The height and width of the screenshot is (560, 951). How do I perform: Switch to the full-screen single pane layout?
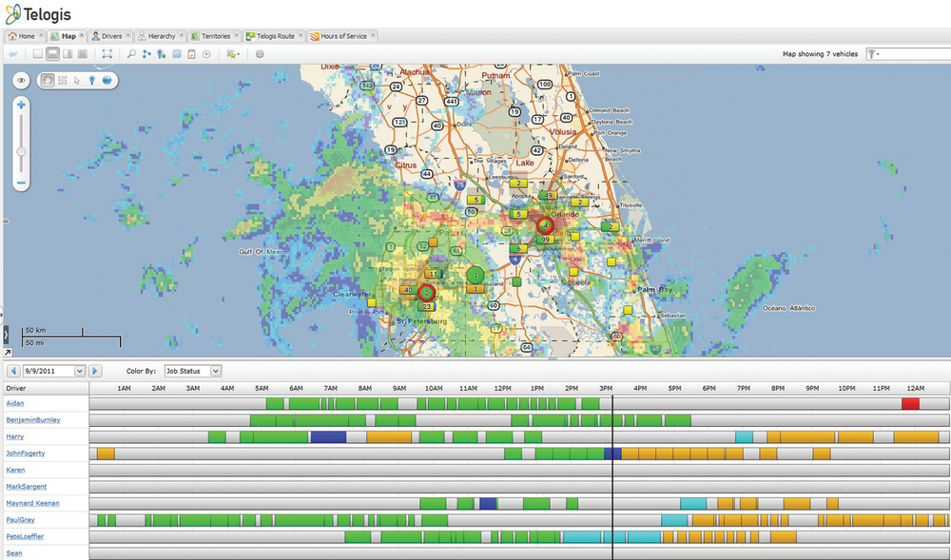click(x=38, y=54)
